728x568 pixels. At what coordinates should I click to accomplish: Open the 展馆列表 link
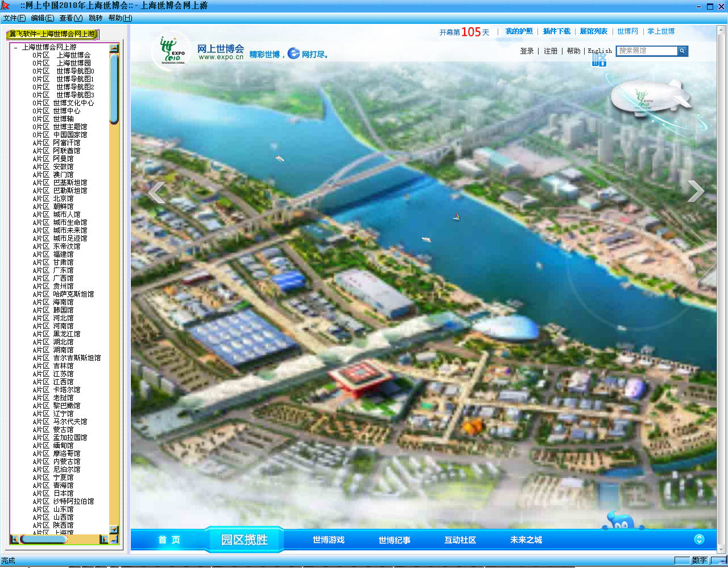[x=594, y=31]
